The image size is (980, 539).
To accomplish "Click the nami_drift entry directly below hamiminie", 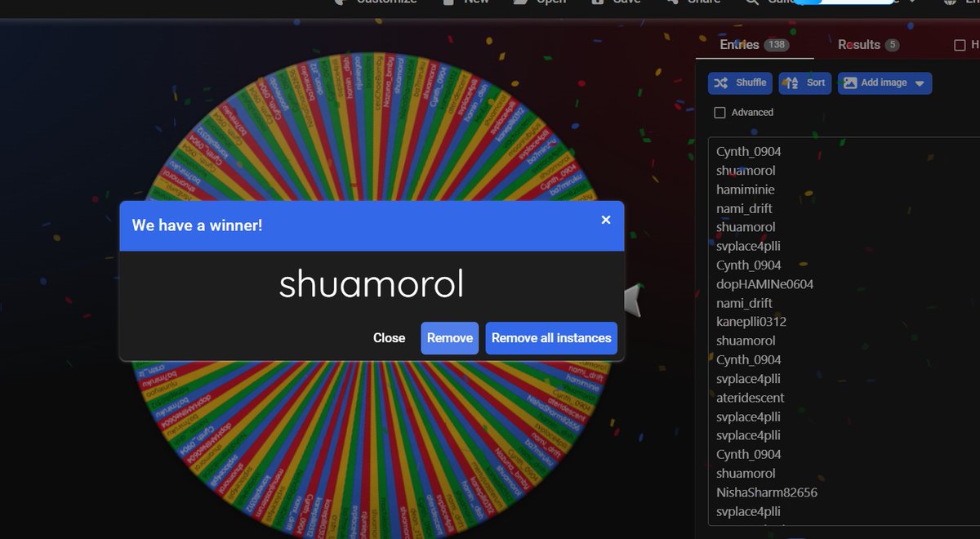I will tap(744, 208).
